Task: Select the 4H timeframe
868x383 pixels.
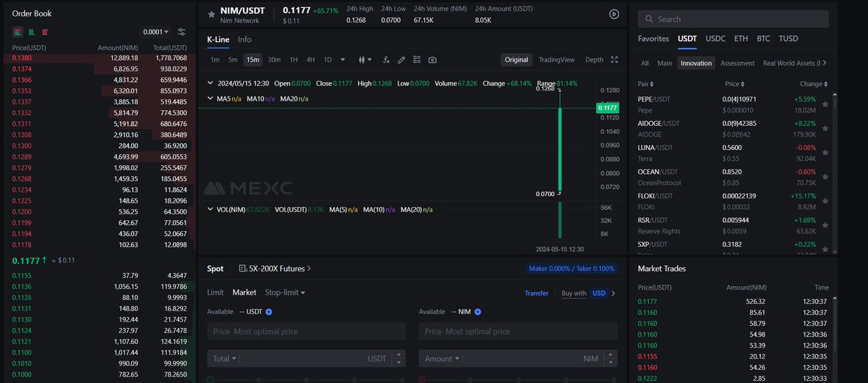Action: click(310, 59)
